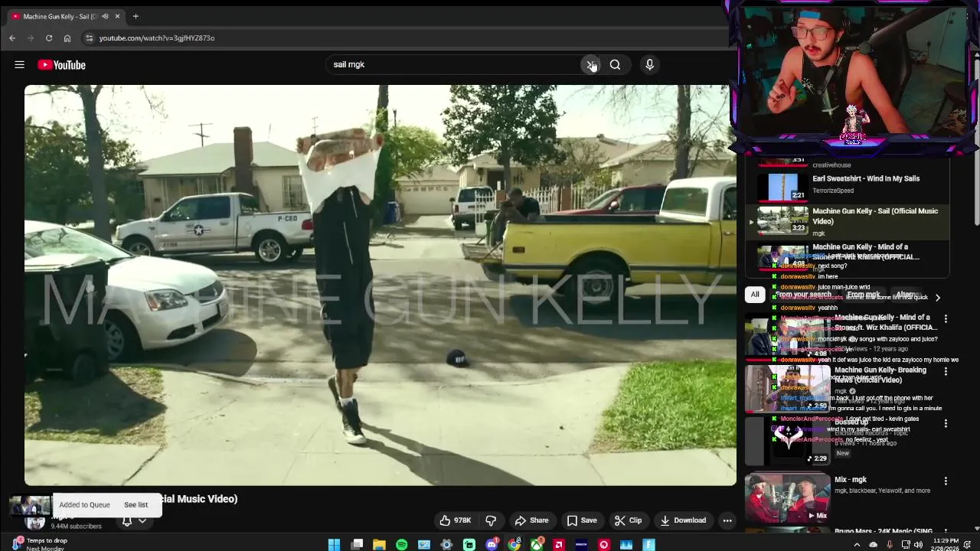980x551 pixels.
Task: Select the Machine Gun Kelly - Sail tab
Action: click(65, 16)
